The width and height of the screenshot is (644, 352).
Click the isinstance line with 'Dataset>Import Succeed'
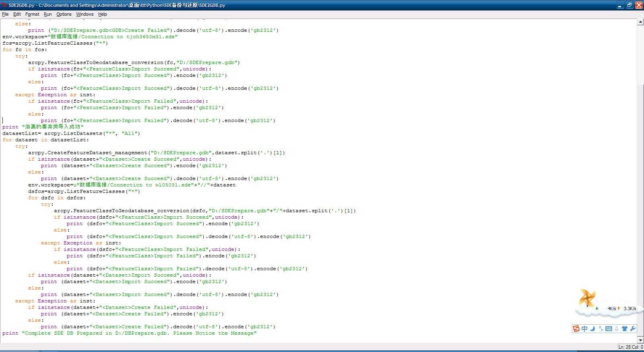click(x=120, y=275)
